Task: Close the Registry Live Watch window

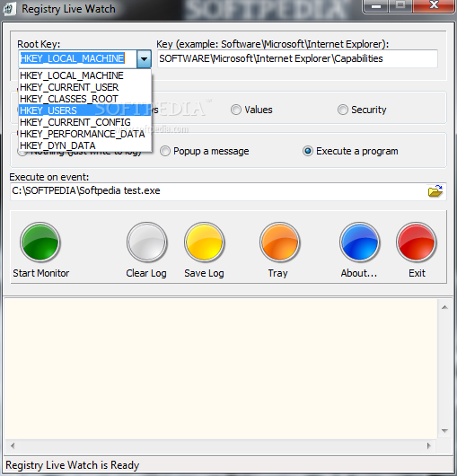Action: [435, 5]
